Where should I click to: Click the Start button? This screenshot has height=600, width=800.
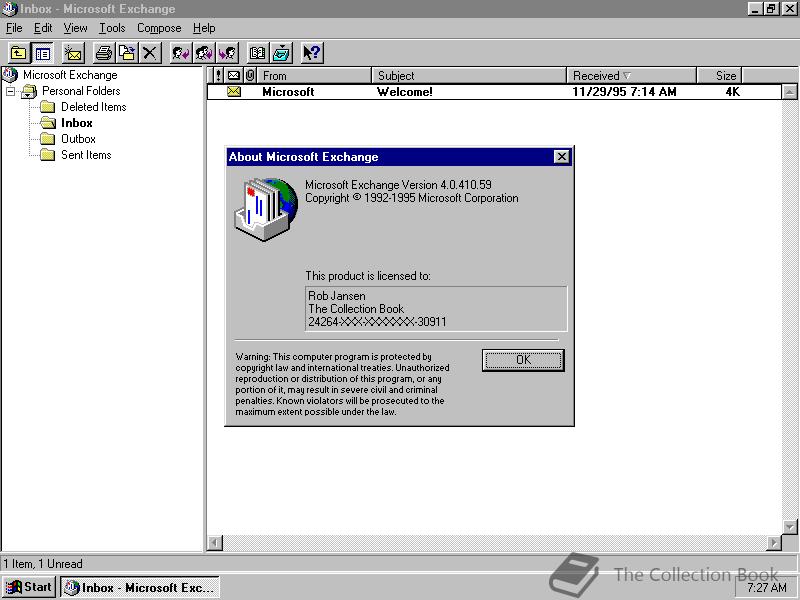tap(27, 587)
